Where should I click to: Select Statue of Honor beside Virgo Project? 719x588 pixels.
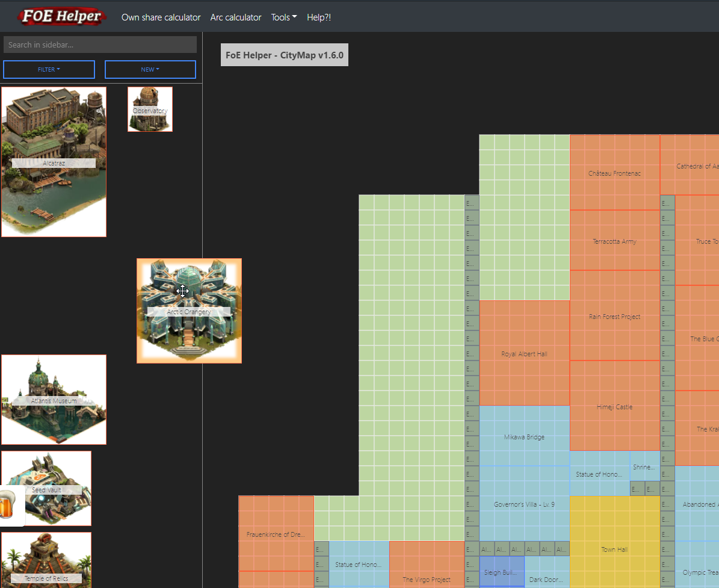click(x=359, y=564)
